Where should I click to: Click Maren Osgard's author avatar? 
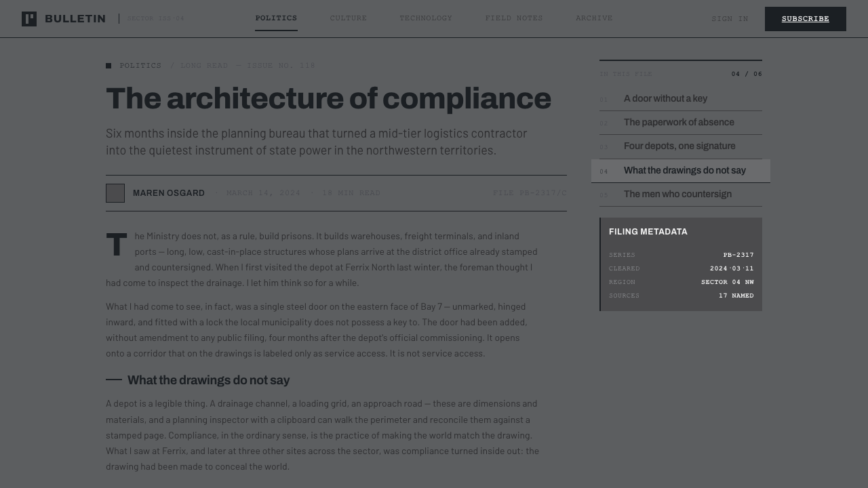tap(115, 193)
